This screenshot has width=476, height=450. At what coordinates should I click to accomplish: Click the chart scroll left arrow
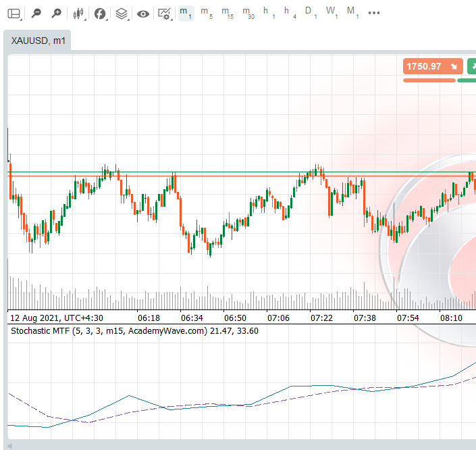click(x=9, y=446)
